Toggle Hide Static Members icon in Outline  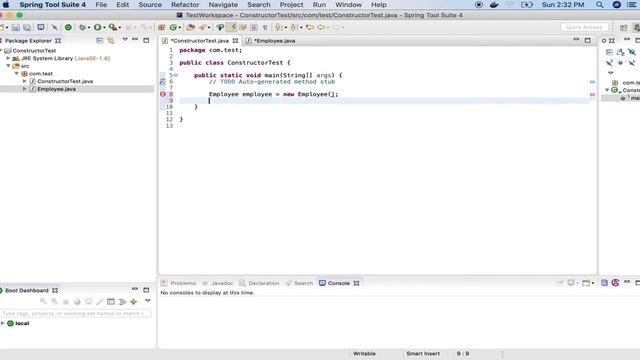[609, 63]
